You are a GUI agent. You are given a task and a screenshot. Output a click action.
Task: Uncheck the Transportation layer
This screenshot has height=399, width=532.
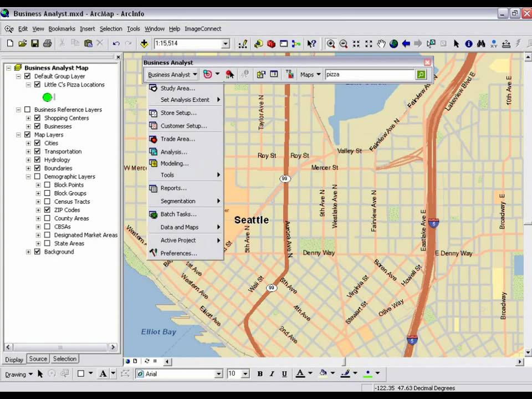pyautogui.click(x=37, y=151)
